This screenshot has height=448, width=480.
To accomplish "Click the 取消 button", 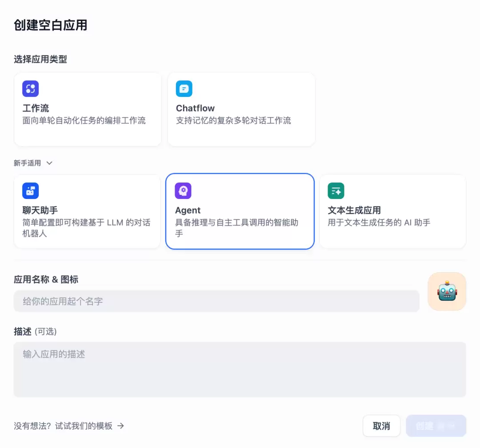I will tap(381, 426).
